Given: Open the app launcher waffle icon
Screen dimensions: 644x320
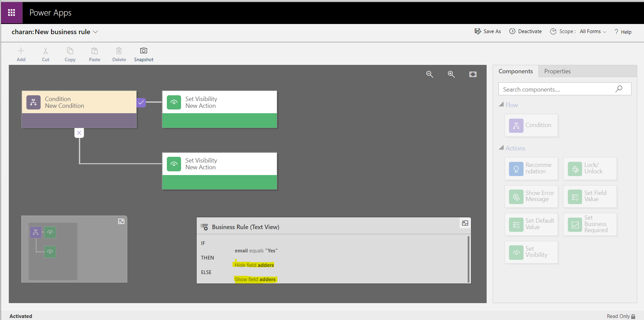Looking at the screenshot, I should coord(12,13).
